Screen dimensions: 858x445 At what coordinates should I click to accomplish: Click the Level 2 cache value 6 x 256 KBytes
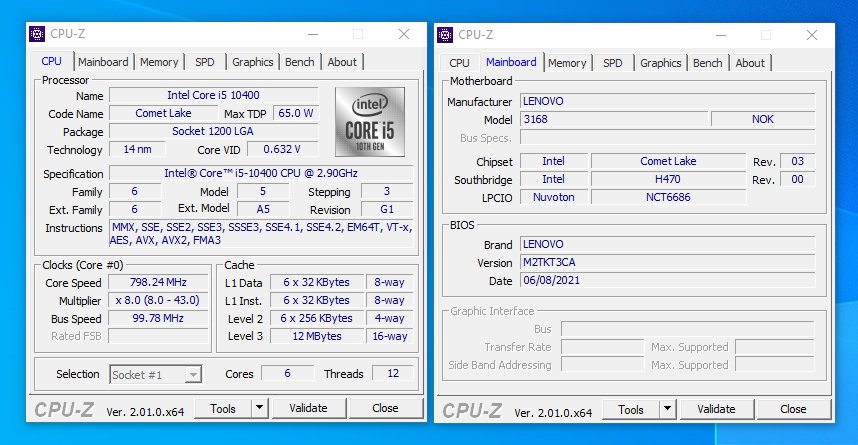tap(317, 319)
